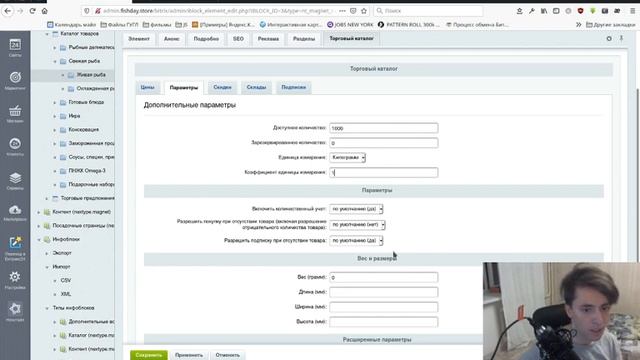Open the Nextype sidebar icon at bottom
The width and height of the screenshot is (640, 360).
point(15,312)
